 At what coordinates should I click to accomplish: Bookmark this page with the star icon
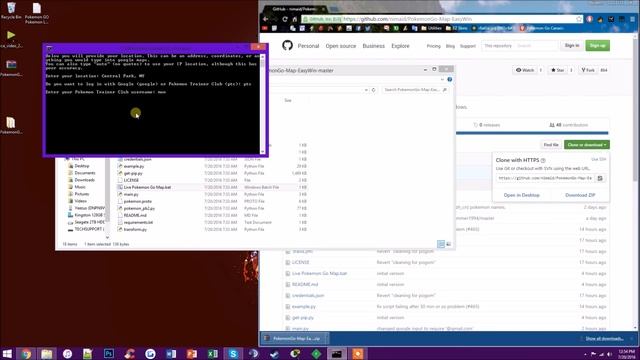[579, 19]
